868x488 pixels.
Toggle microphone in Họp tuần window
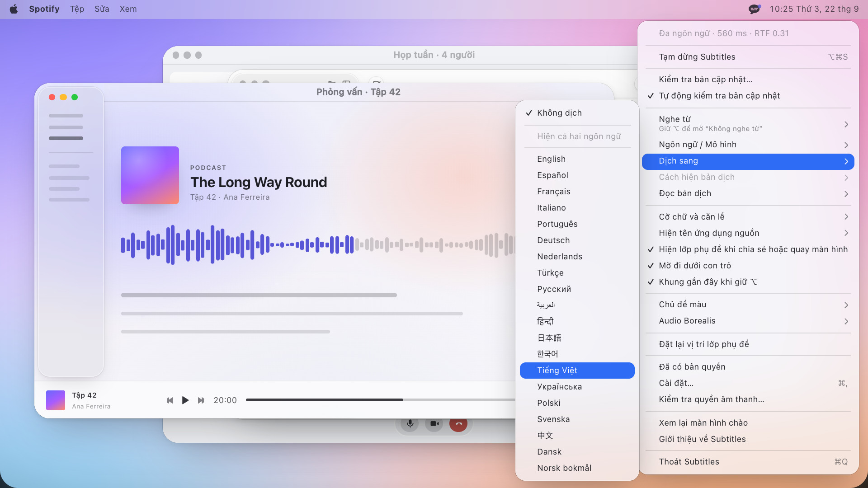410,424
